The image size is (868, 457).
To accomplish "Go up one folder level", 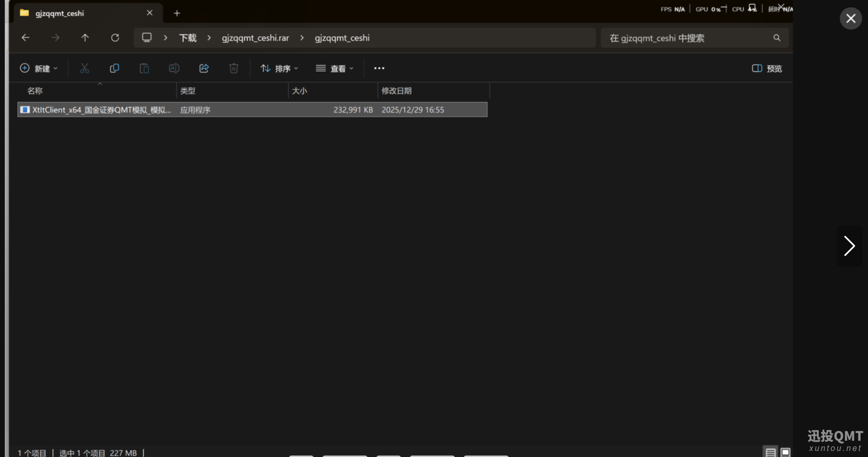I will (85, 38).
